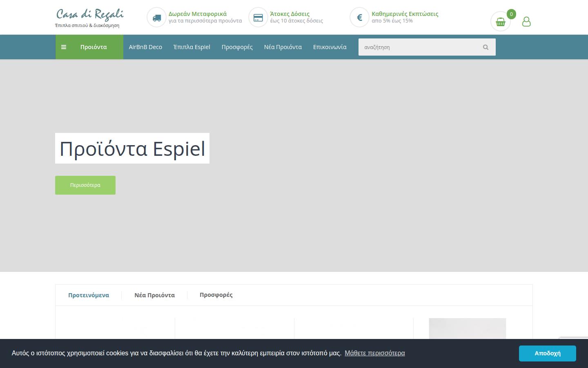Open the shopping basket icon

501,22
